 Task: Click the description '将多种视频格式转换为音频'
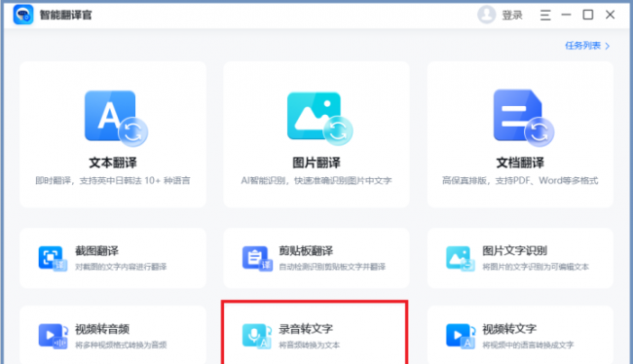click(121, 346)
